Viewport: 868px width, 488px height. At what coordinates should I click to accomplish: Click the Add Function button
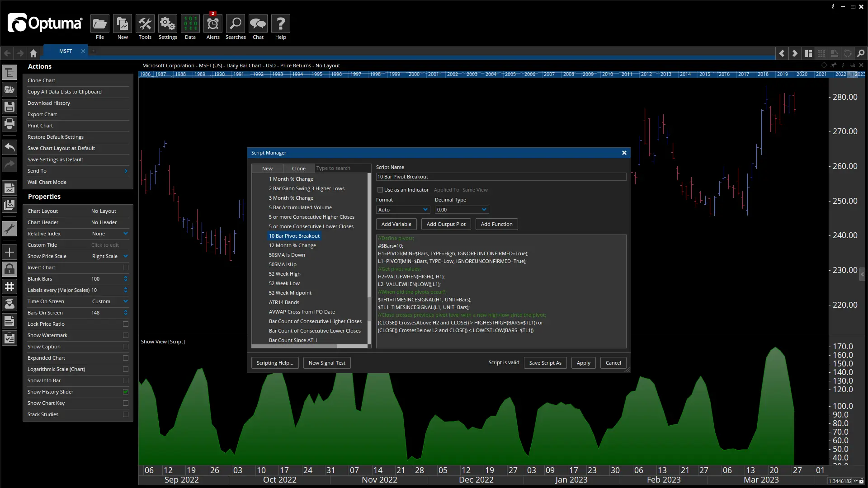(496, 224)
